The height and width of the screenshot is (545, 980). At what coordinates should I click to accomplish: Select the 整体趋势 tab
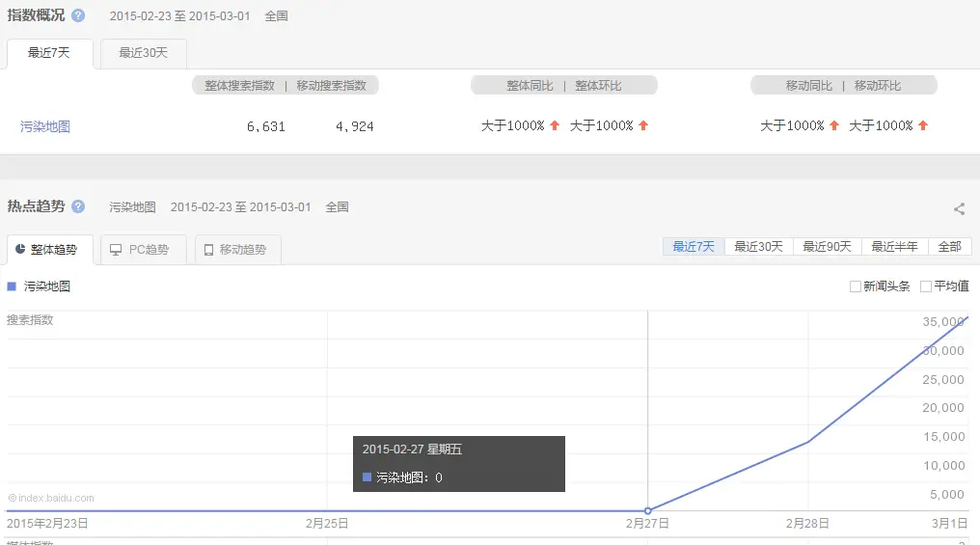(x=49, y=250)
